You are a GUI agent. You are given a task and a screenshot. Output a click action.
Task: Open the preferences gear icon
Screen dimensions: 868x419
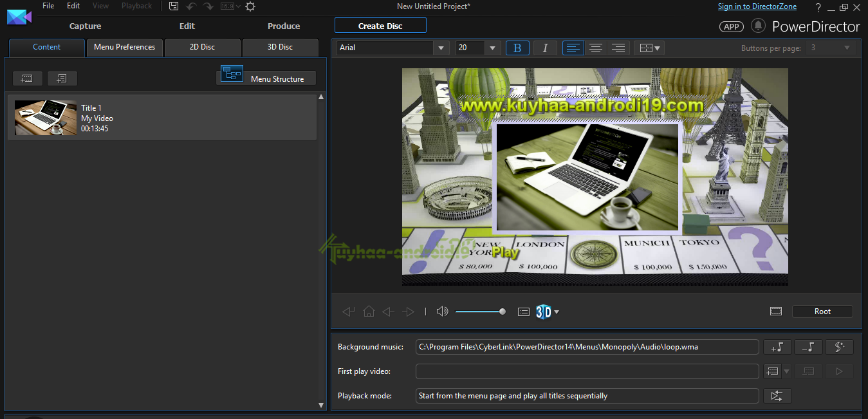click(250, 6)
